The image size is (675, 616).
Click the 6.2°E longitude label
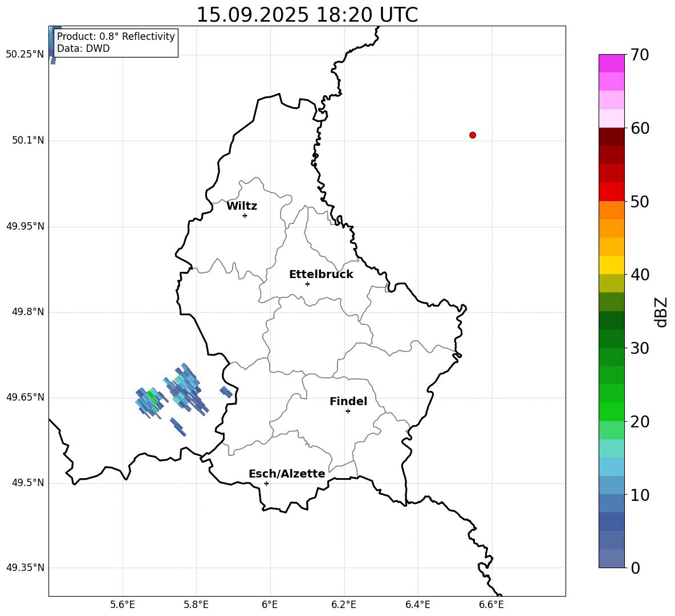point(344,605)
